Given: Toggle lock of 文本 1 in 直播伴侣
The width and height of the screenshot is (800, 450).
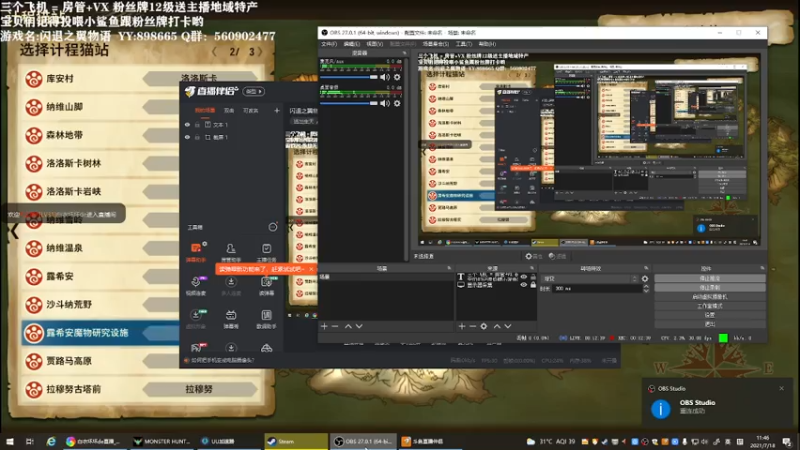Looking at the screenshot, I should tap(197, 124).
